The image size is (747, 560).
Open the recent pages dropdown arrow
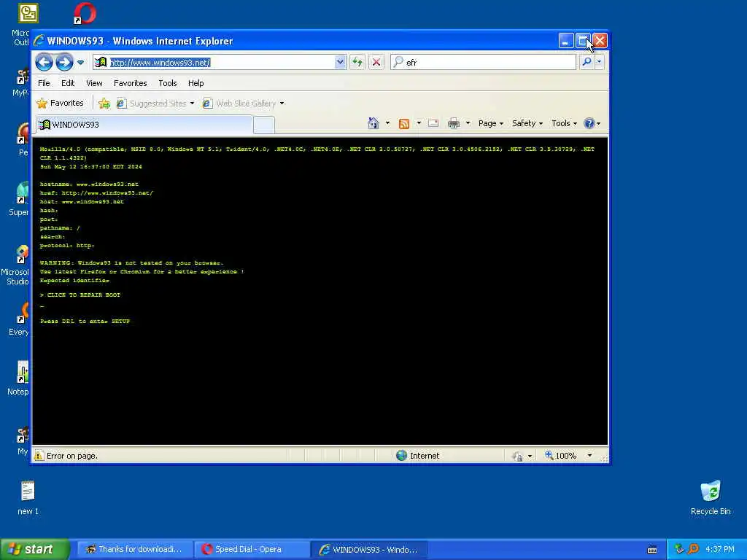[80, 63]
